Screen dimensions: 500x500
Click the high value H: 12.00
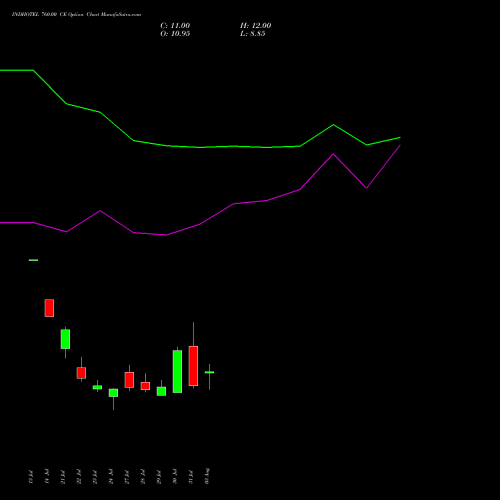255,26
